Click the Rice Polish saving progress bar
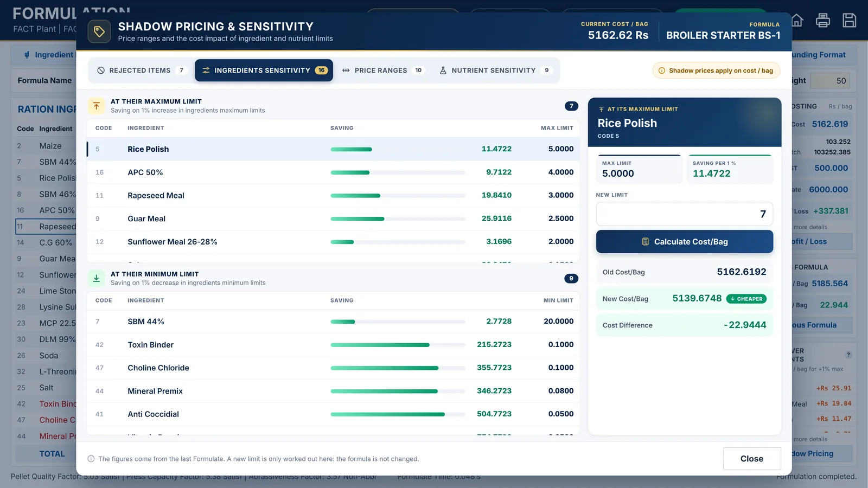This screenshot has height=488, width=868. [398, 149]
